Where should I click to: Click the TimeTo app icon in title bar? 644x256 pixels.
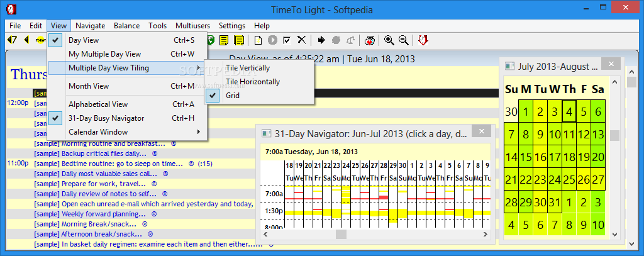[12, 9]
